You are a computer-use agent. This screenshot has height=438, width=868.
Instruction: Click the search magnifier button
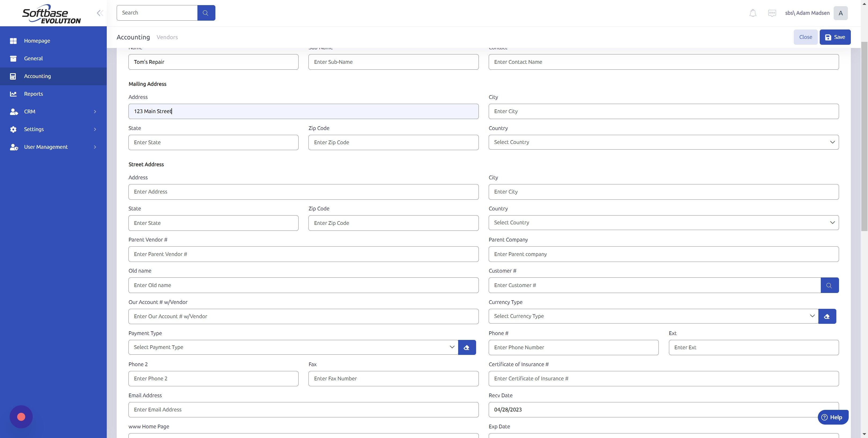point(206,12)
